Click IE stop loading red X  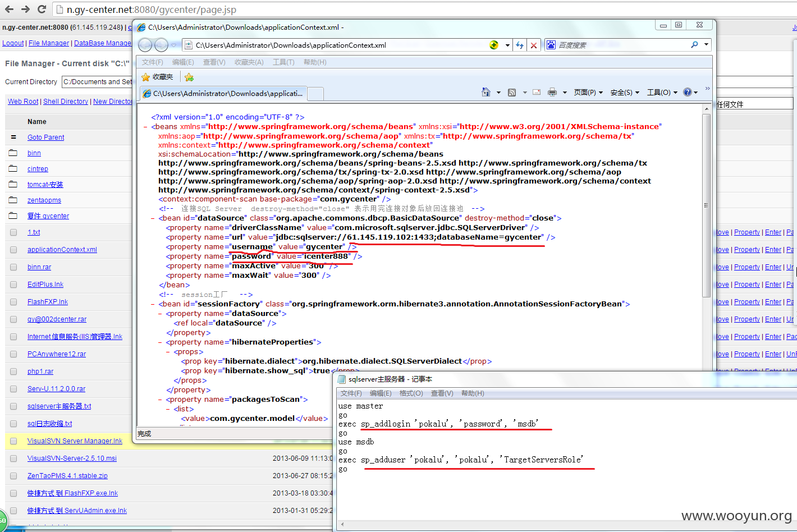click(x=534, y=45)
